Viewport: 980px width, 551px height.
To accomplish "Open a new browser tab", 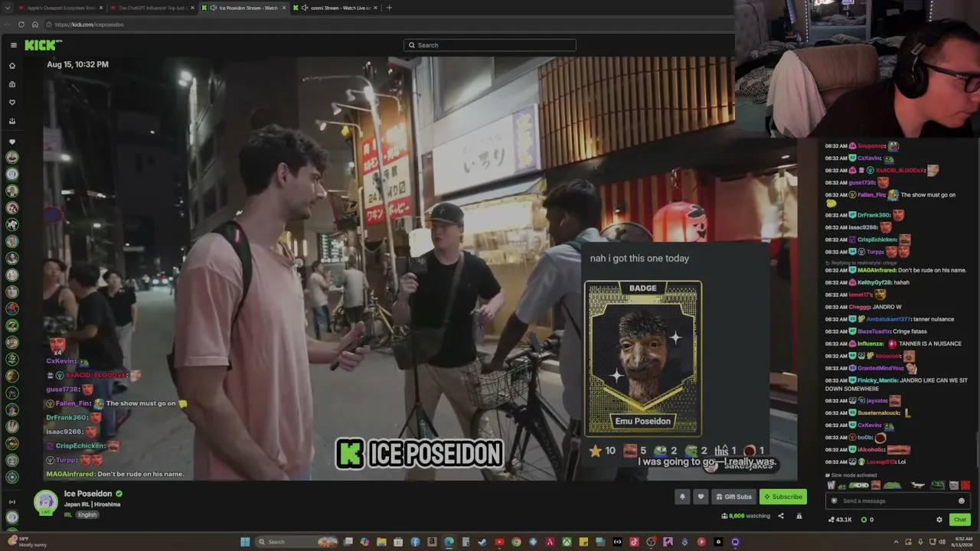I will point(389,8).
